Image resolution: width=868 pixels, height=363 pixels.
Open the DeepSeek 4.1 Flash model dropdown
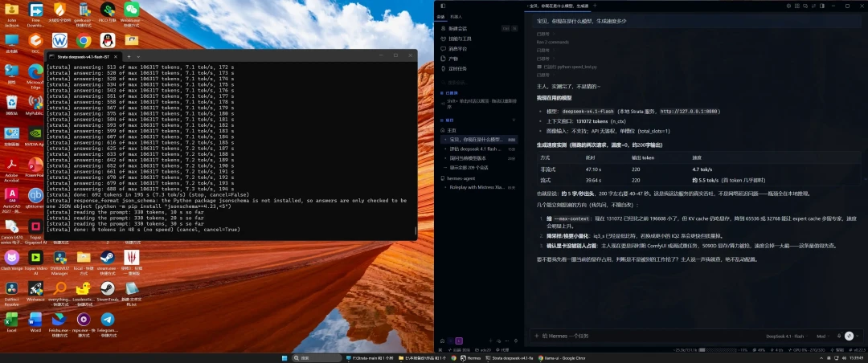[x=786, y=336]
